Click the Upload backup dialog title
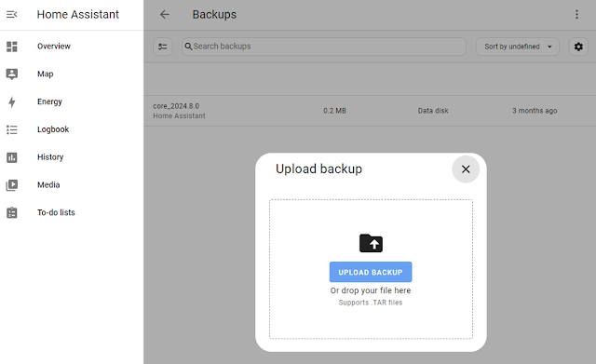This screenshot has width=596, height=364. [x=318, y=169]
